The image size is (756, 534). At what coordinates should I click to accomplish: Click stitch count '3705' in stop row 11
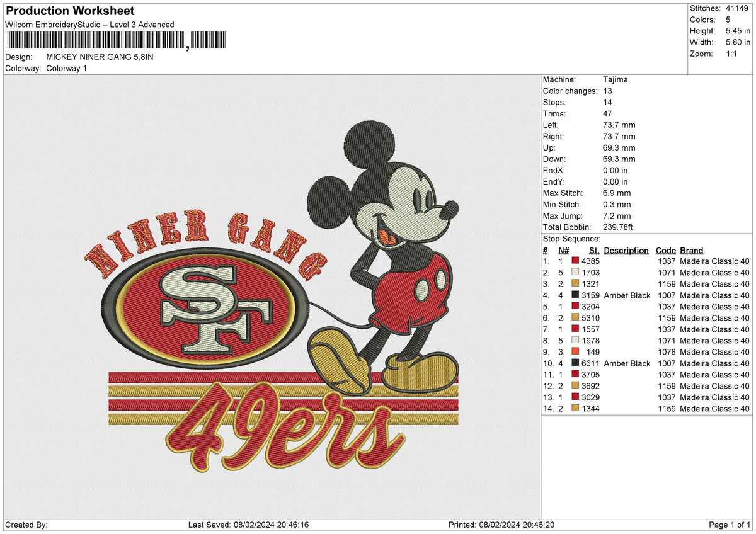coord(591,374)
